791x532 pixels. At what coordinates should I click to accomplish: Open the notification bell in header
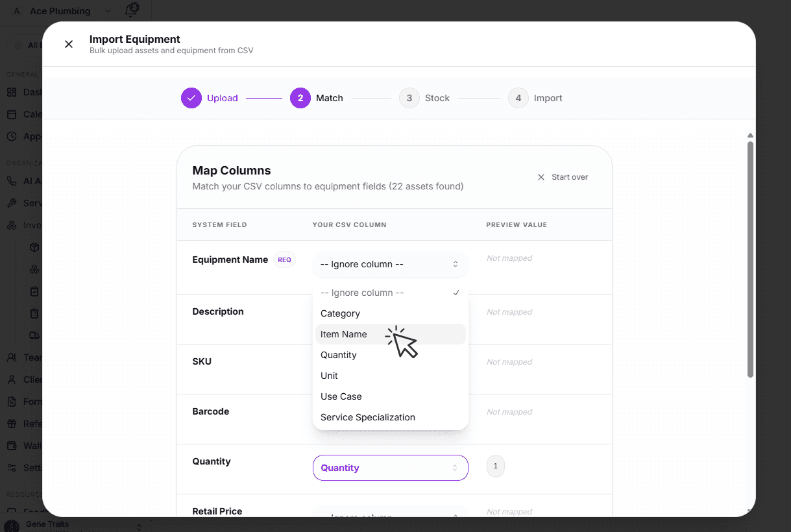132,10
